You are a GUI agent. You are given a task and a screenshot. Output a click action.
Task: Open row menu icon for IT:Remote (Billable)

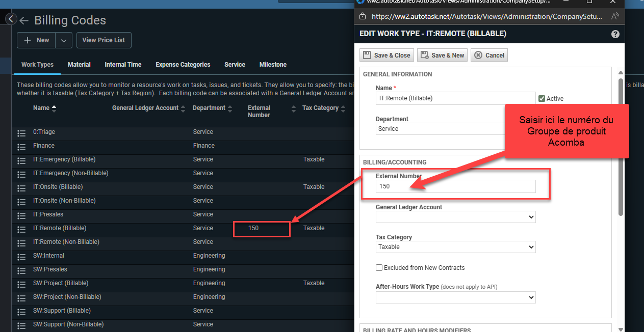click(21, 229)
